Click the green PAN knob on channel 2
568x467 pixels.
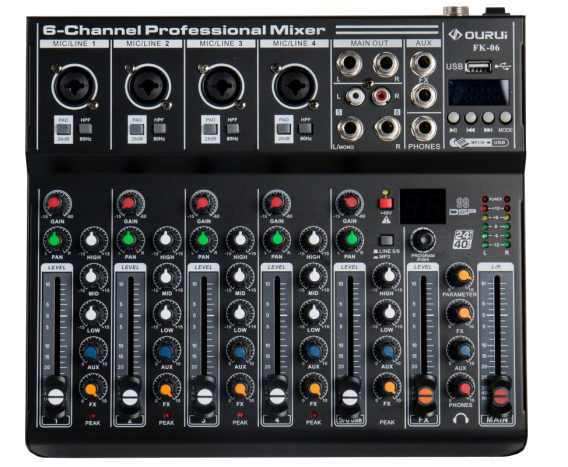[x=130, y=240]
